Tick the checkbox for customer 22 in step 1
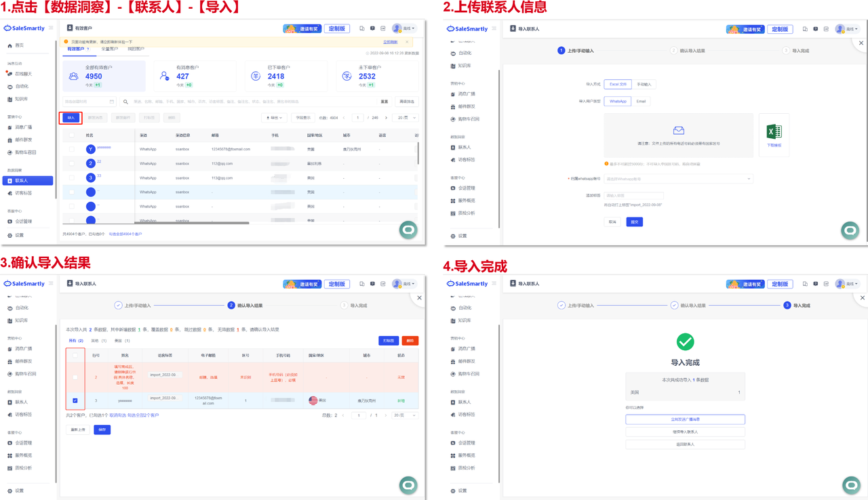 [x=72, y=163]
